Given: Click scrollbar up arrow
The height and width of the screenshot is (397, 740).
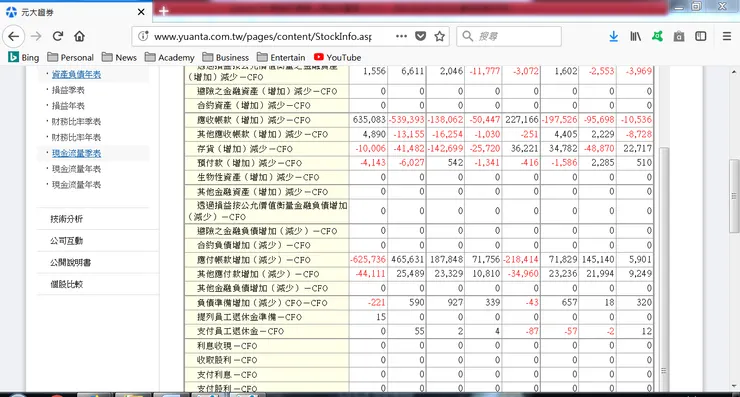Looking at the screenshot, I should [734, 72].
